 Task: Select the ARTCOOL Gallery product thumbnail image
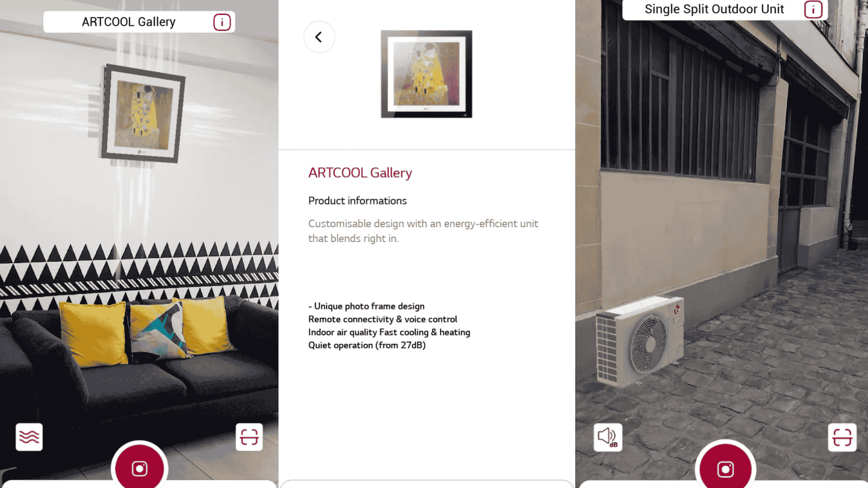click(x=426, y=74)
